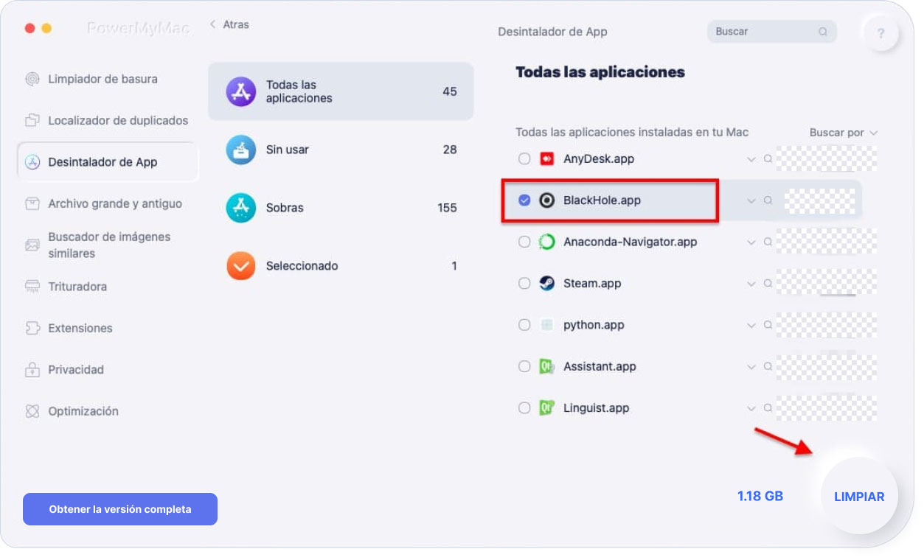Click the Privacidad lock icon

pos(32,369)
